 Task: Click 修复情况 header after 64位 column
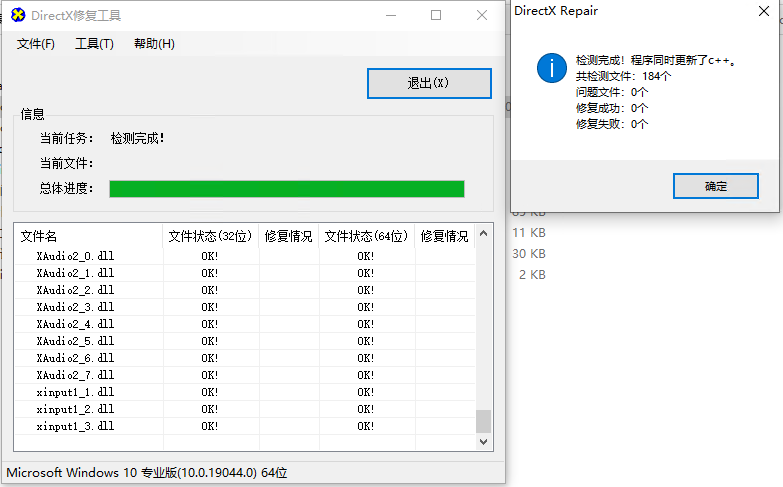(444, 236)
